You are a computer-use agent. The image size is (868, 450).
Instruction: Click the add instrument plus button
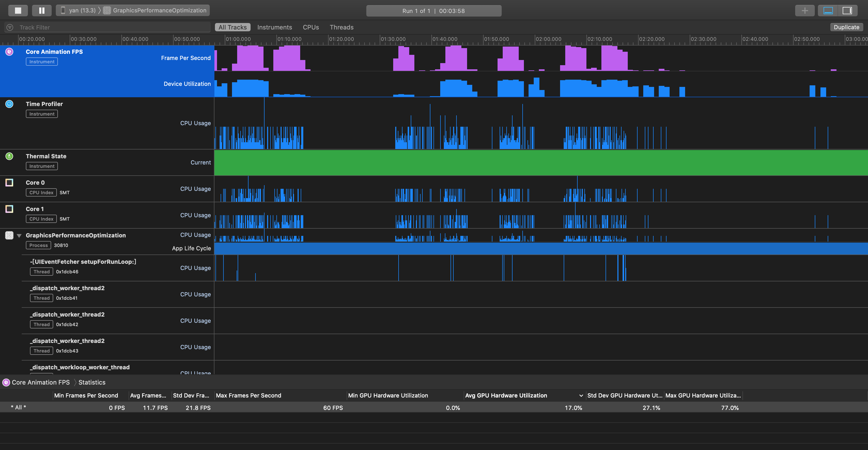(x=805, y=10)
